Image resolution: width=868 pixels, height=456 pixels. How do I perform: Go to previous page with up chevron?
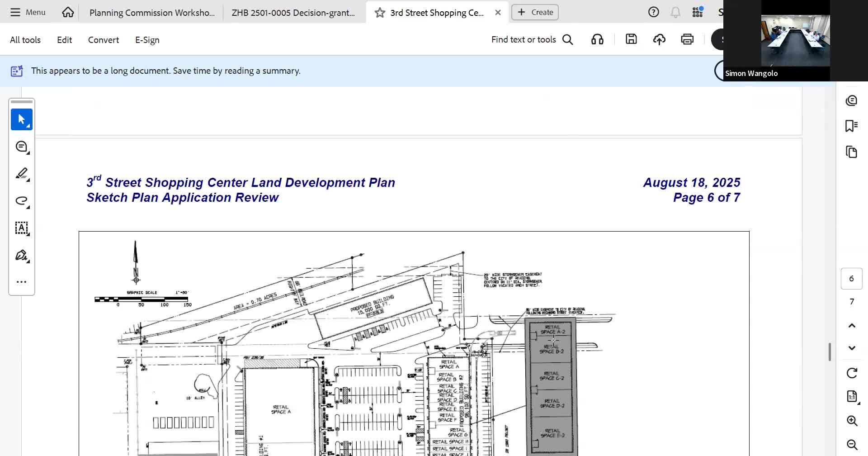point(852,326)
